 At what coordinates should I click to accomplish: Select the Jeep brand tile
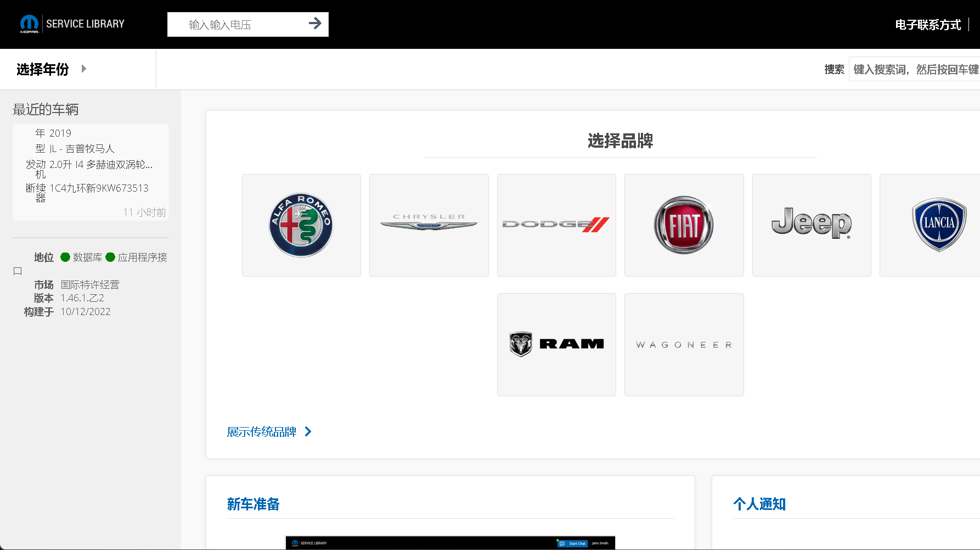click(811, 225)
